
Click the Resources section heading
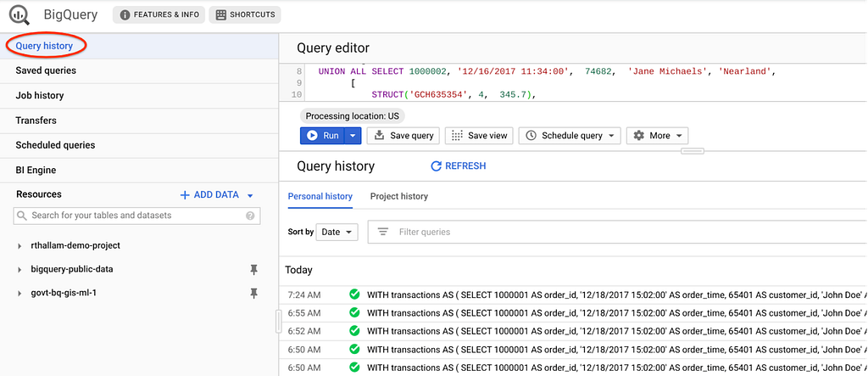pos(39,194)
